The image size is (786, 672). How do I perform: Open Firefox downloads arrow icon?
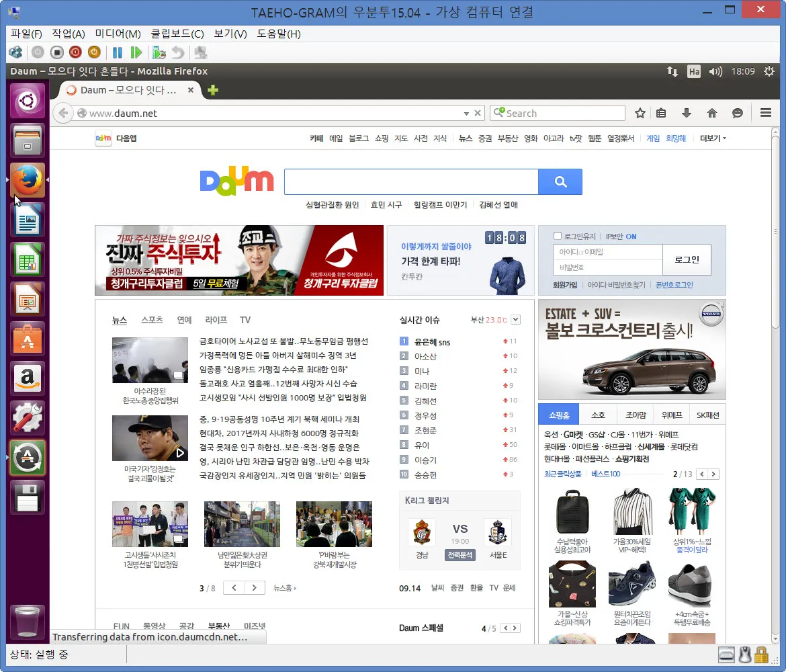(x=687, y=113)
